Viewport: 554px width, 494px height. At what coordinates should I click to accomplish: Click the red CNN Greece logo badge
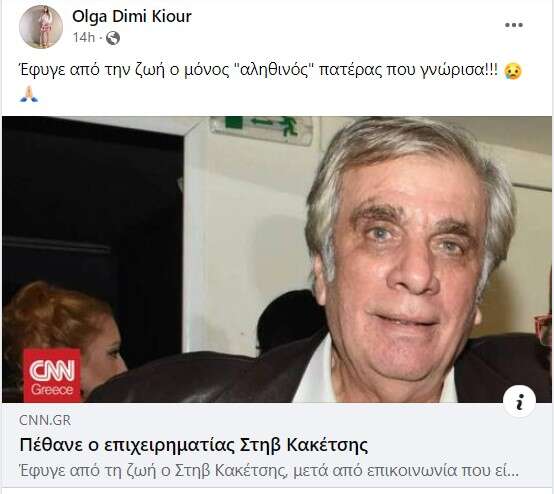[x=52, y=375]
